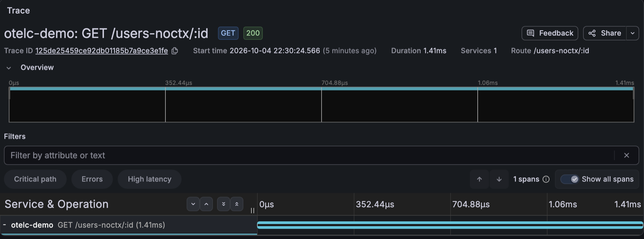Apply the High latency filter
Screen dimensions: 644x239
click(149, 179)
